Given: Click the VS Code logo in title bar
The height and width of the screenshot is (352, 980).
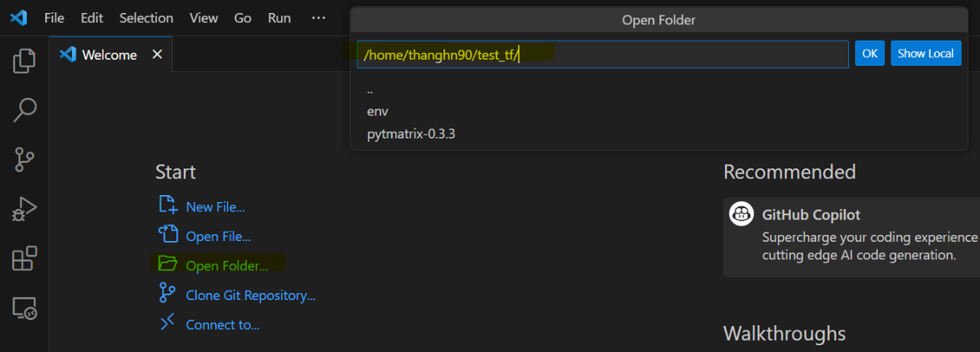Looking at the screenshot, I should click(x=18, y=18).
